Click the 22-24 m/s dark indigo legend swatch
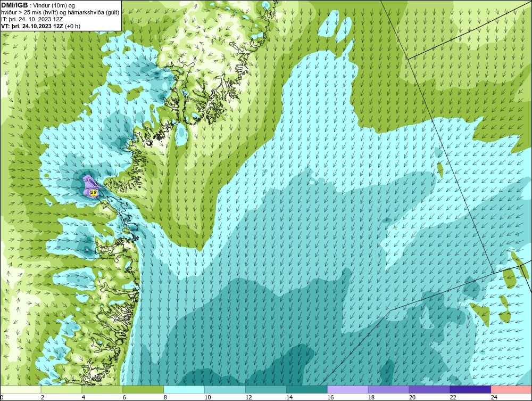The height and width of the screenshot is (401, 532). [x=470, y=389]
